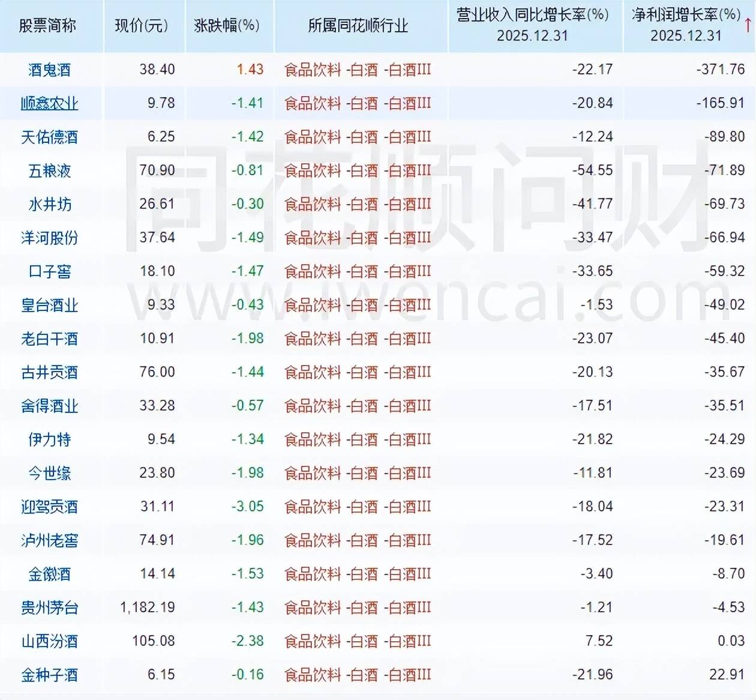Open the 五粮液 stock link
The image size is (756, 700).
coord(49,170)
